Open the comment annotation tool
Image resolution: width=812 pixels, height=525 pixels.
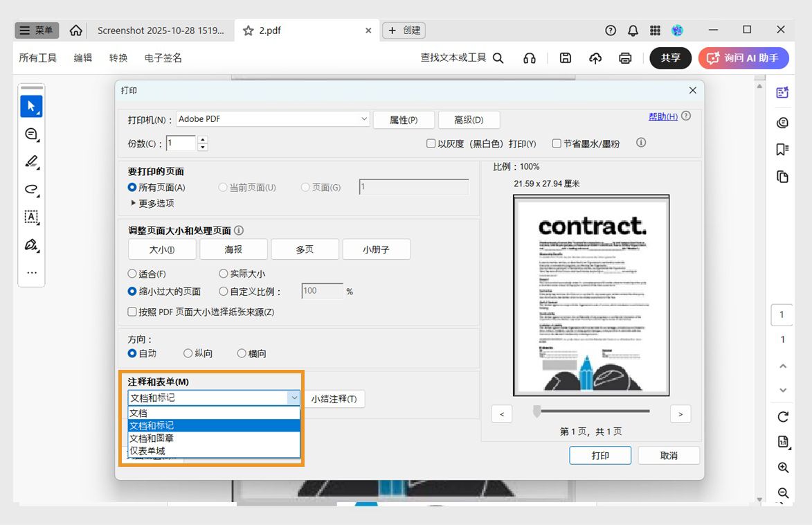(30, 134)
